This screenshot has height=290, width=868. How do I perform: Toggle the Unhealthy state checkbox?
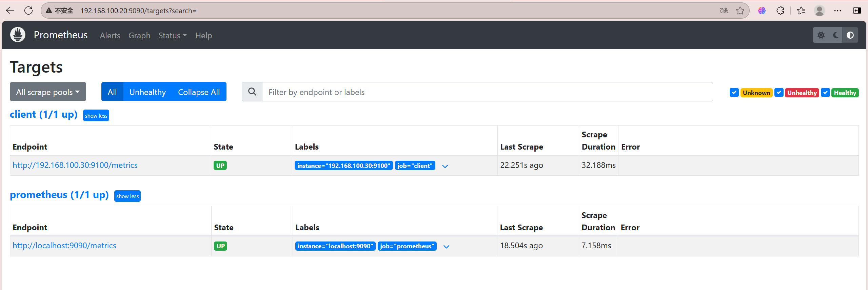[x=779, y=93]
